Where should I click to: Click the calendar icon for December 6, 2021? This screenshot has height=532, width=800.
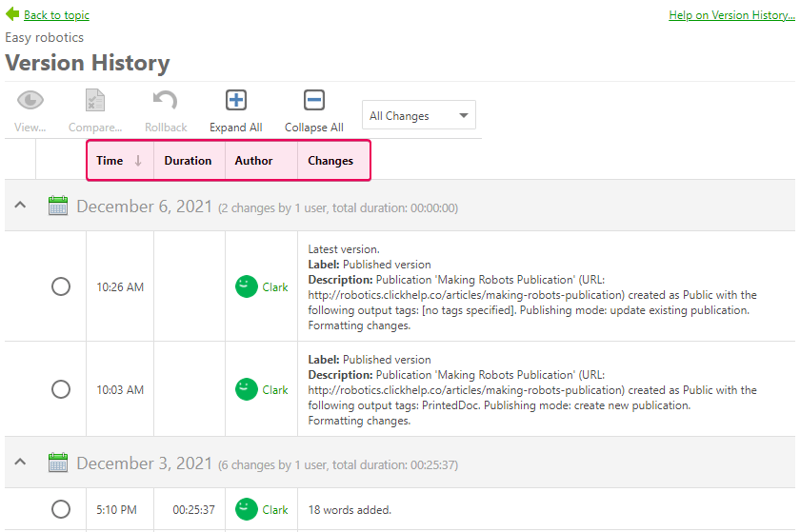pos(58,207)
